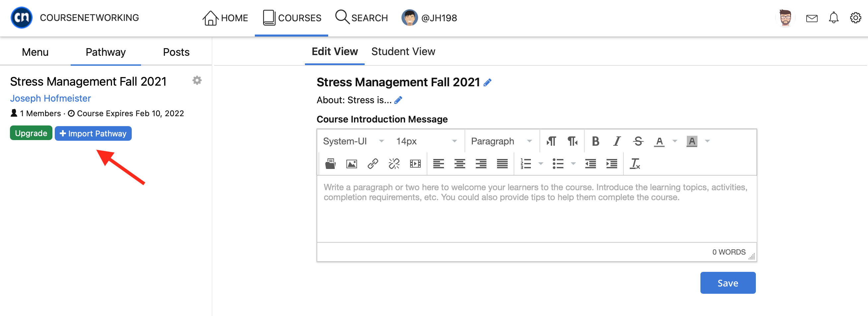The height and width of the screenshot is (316, 868).
Task: Select the Student View tab
Action: click(x=403, y=51)
